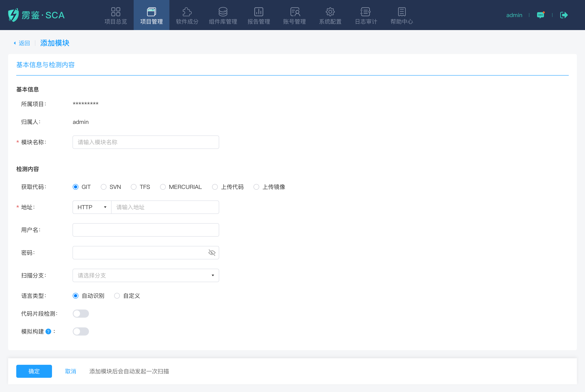Open the 项目总览 overview icon

coord(116,12)
